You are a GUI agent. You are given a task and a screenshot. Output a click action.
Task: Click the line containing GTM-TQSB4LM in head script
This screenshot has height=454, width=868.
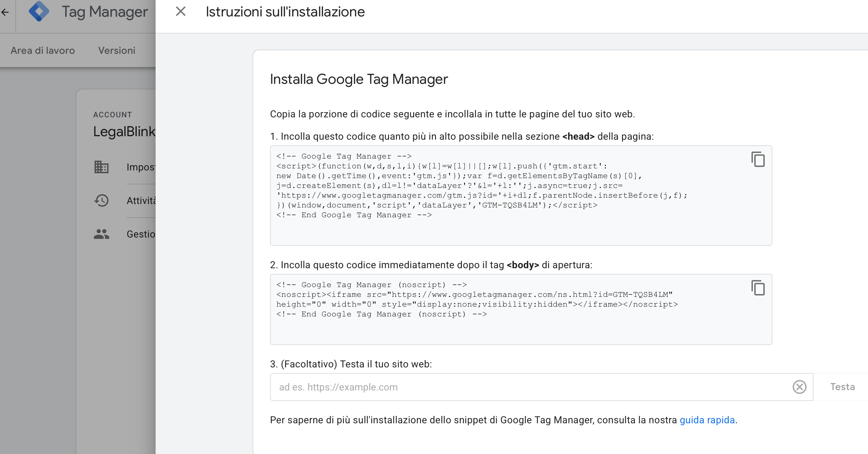[x=437, y=205]
